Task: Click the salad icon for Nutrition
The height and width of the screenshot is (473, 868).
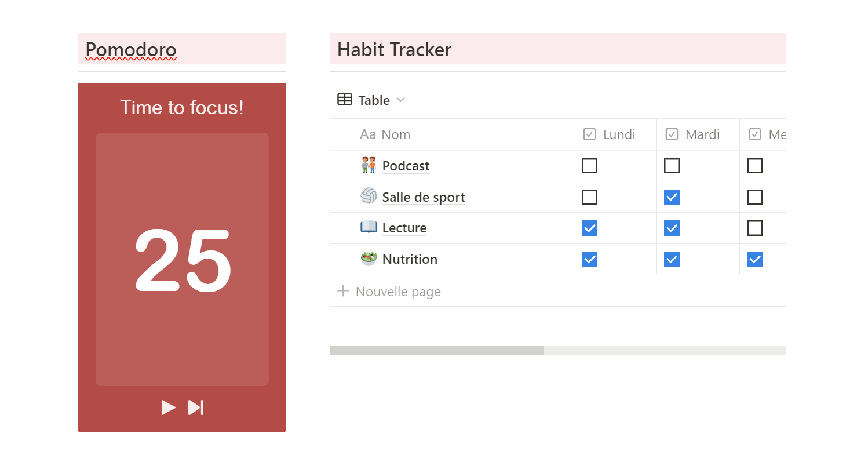Action: coord(369,259)
